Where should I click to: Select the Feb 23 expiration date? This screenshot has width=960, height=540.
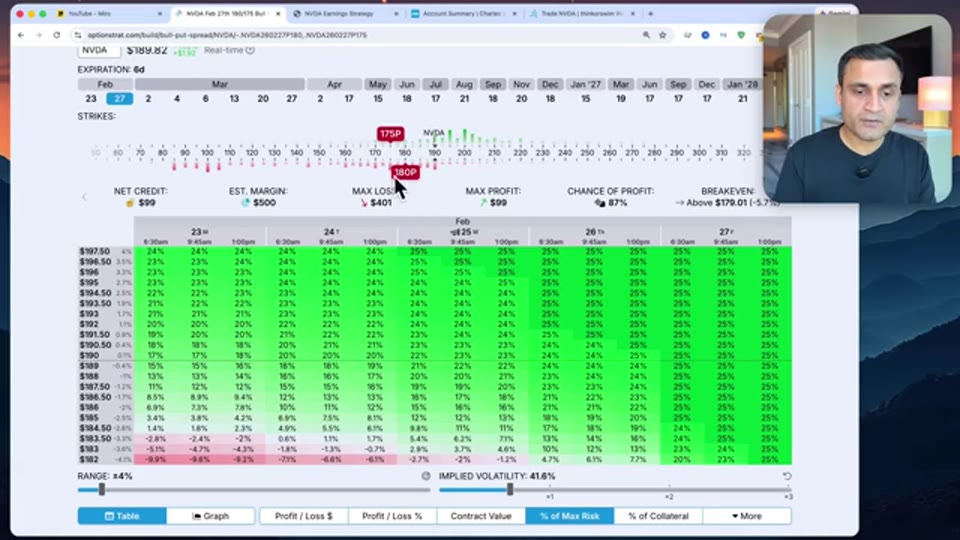tap(91, 99)
